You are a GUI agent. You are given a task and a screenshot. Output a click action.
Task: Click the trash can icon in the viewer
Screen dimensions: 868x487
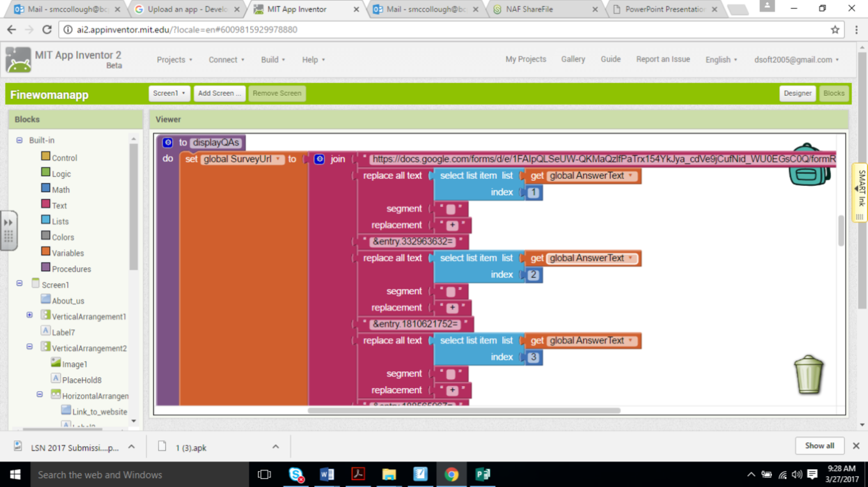809,375
